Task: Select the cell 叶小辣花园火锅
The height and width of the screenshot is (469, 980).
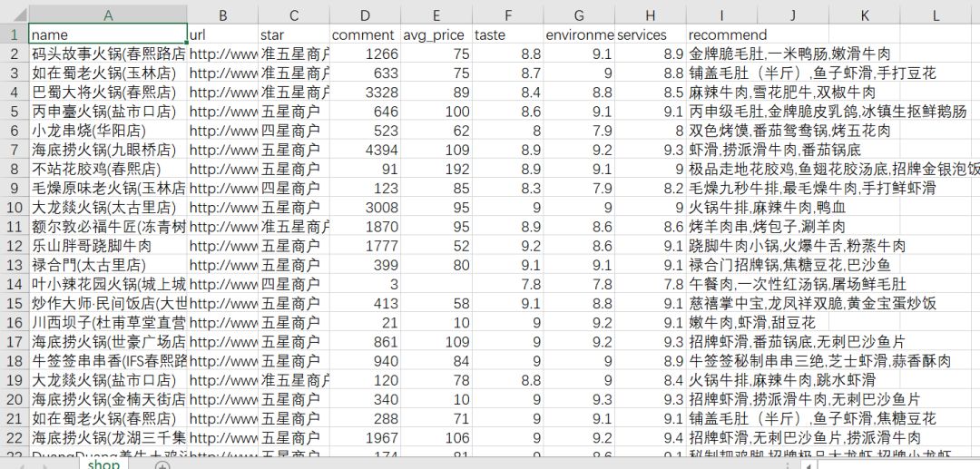Action: click(x=108, y=284)
